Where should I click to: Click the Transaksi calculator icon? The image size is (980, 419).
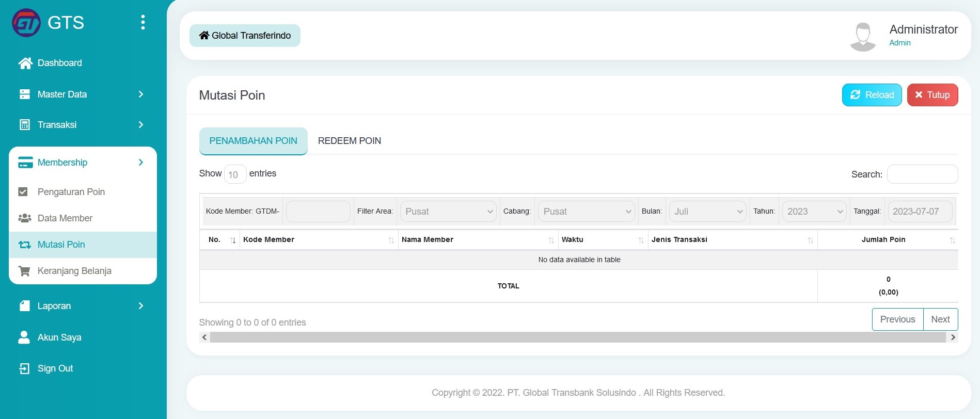(24, 125)
